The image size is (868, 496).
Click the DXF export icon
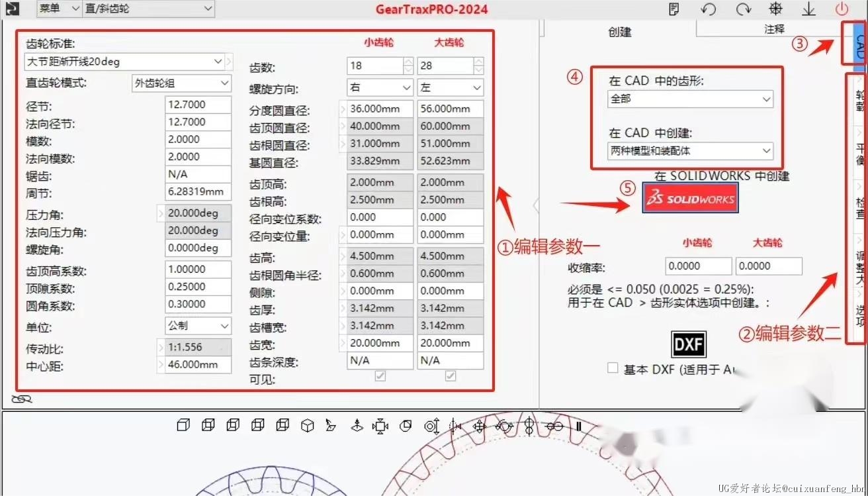click(689, 344)
